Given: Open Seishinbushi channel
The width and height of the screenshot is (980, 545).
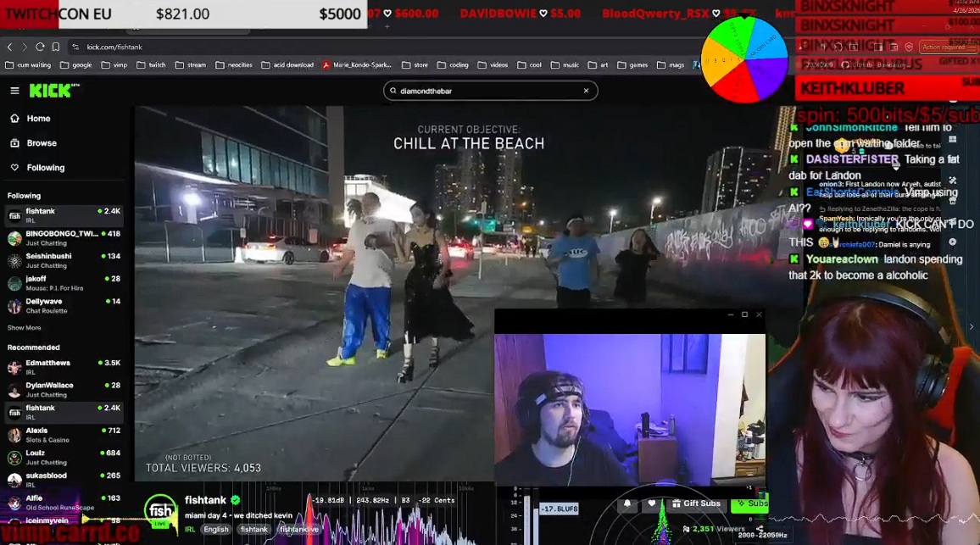Looking at the screenshot, I should click(x=64, y=260).
